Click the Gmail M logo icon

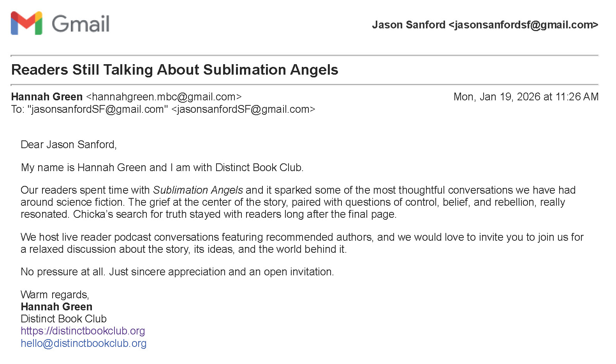tap(26, 23)
